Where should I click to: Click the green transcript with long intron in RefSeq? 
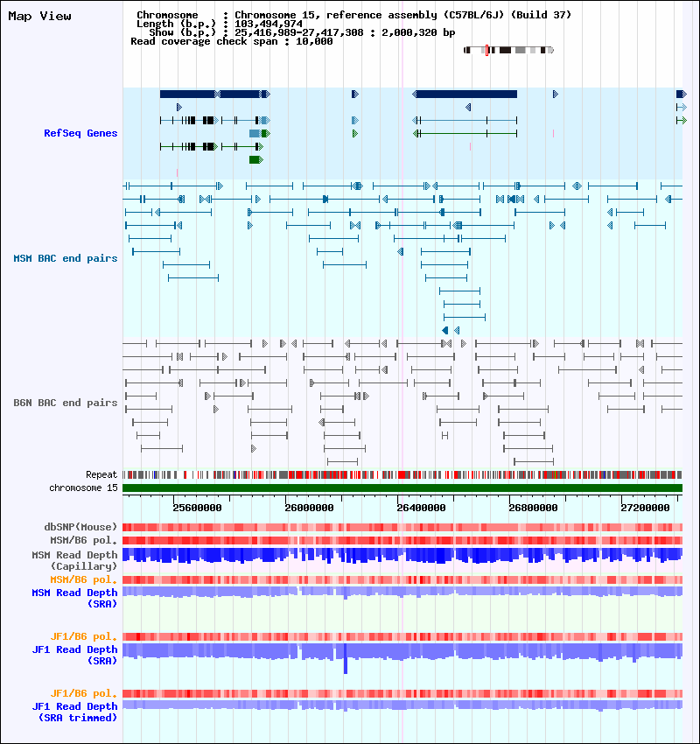465,134
